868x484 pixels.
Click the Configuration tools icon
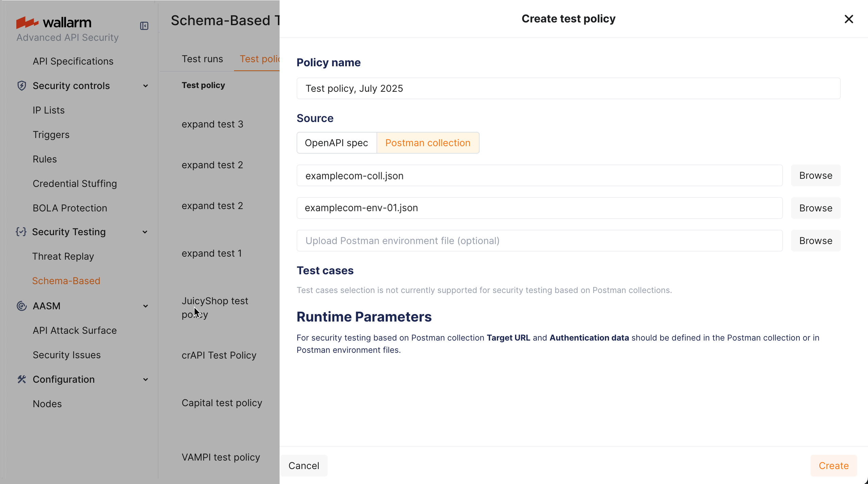[x=21, y=379]
